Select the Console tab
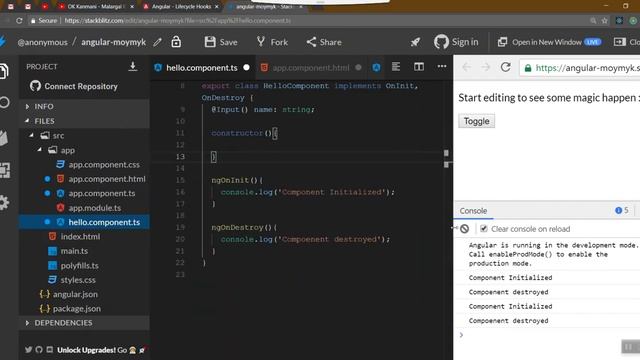Image resolution: width=640 pixels, height=360 pixels. tap(473, 211)
